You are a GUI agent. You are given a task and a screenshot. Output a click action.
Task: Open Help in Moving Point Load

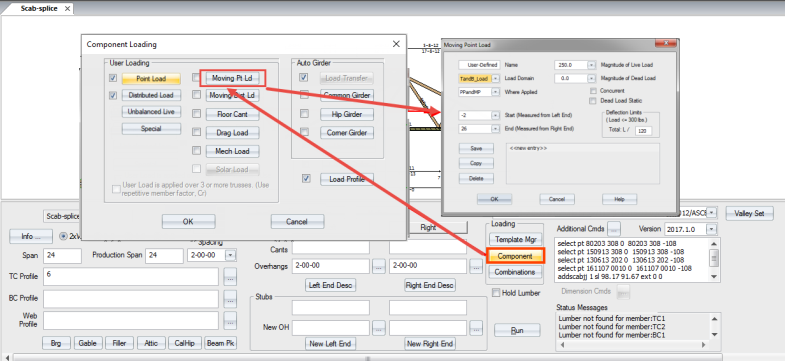click(619, 199)
